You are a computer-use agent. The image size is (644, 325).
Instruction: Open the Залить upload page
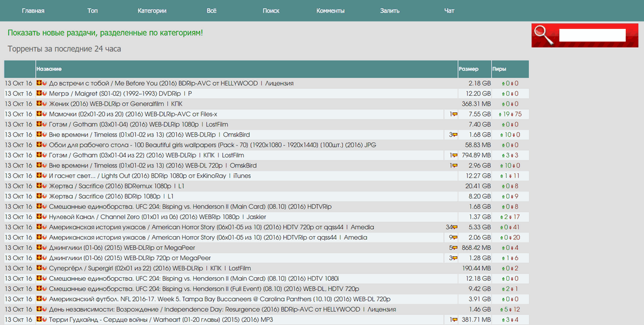pyautogui.click(x=389, y=11)
